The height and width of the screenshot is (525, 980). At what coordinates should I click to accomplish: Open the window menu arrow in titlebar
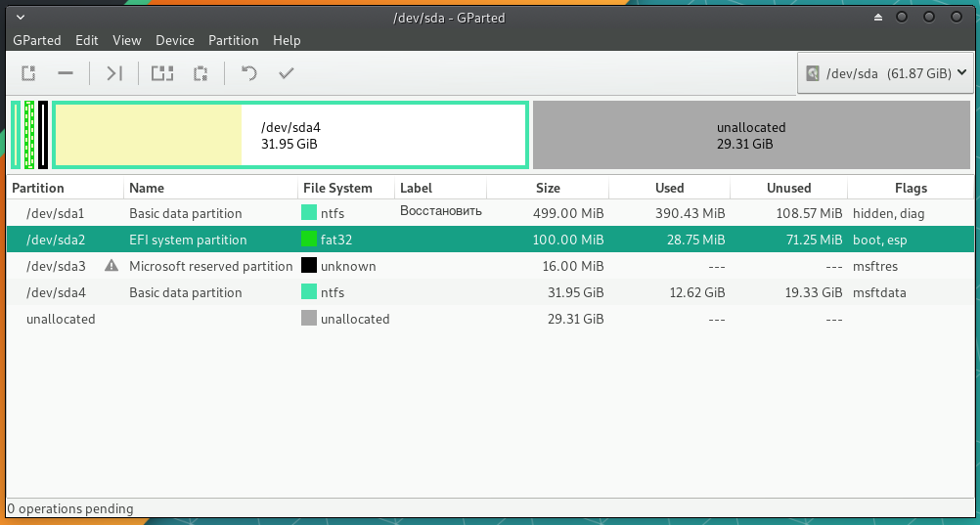[x=20, y=18]
